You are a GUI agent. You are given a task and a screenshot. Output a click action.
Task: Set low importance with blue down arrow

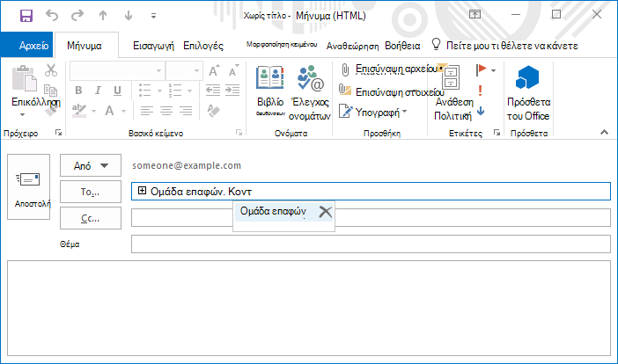coord(481,111)
